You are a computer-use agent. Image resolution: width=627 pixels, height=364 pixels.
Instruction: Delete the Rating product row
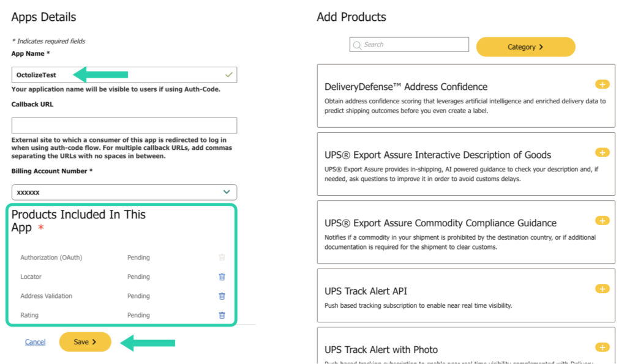click(x=222, y=315)
